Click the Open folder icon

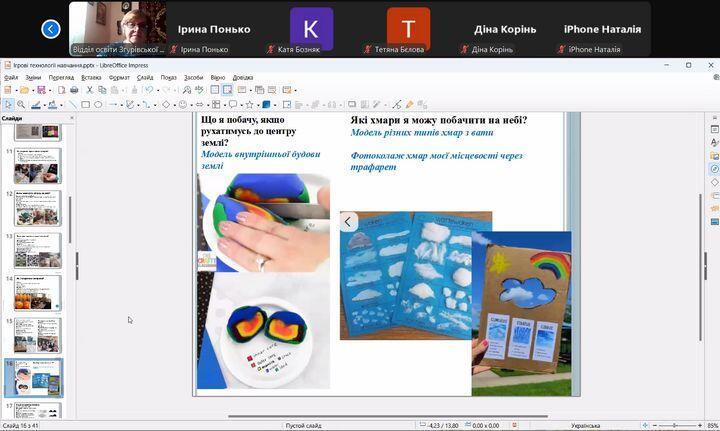24,90
